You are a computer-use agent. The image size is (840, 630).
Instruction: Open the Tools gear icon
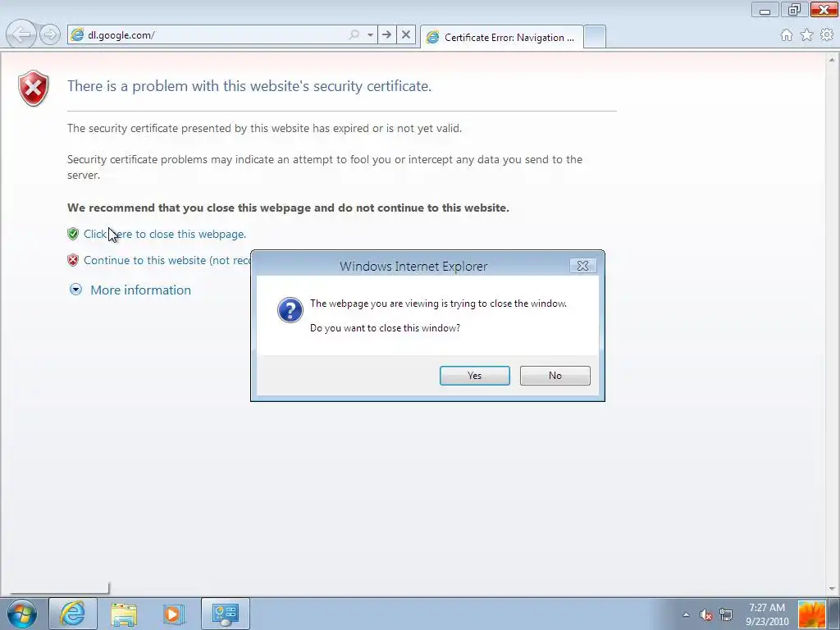pos(827,35)
